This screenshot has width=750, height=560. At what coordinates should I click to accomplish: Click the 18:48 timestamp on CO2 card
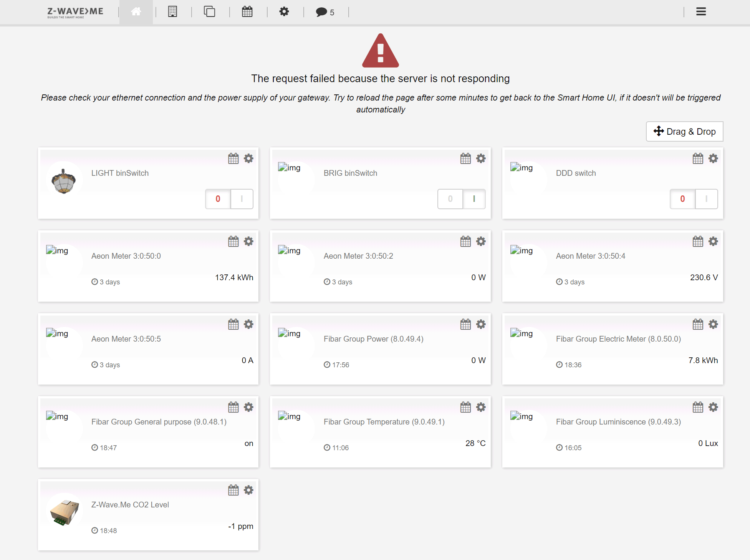click(104, 531)
